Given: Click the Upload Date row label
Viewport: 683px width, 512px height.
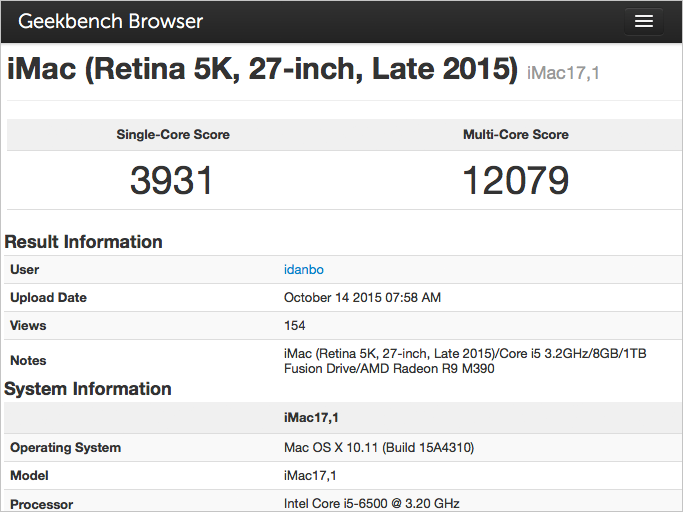Looking at the screenshot, I should (x=48, y=298).
